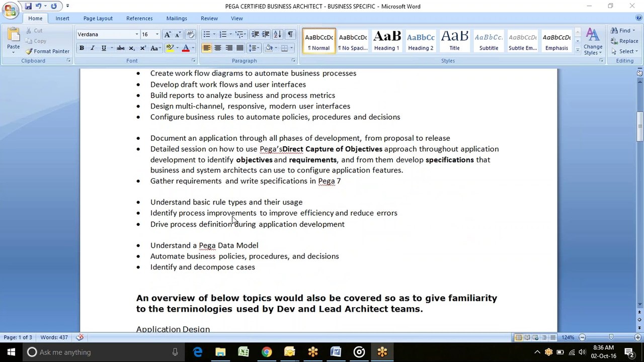Open Change Styles menu

point(593,41)
